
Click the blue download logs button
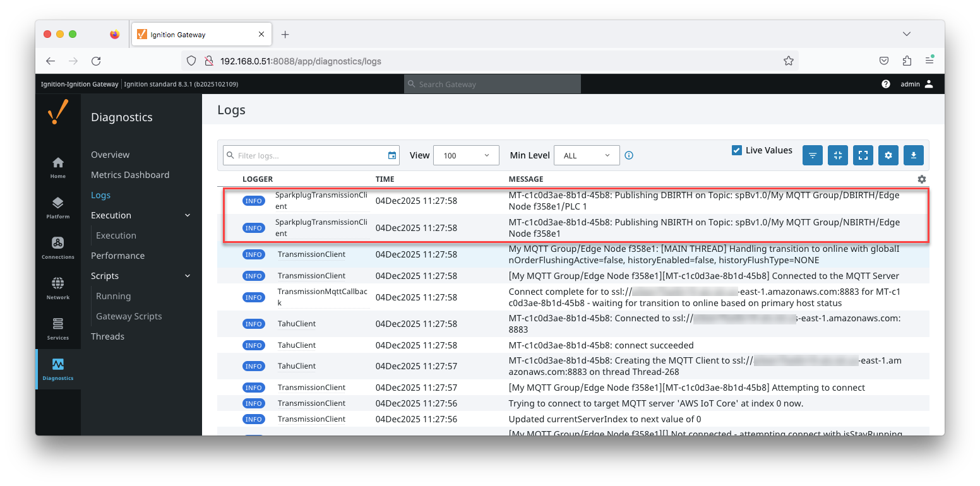point(913,155)
